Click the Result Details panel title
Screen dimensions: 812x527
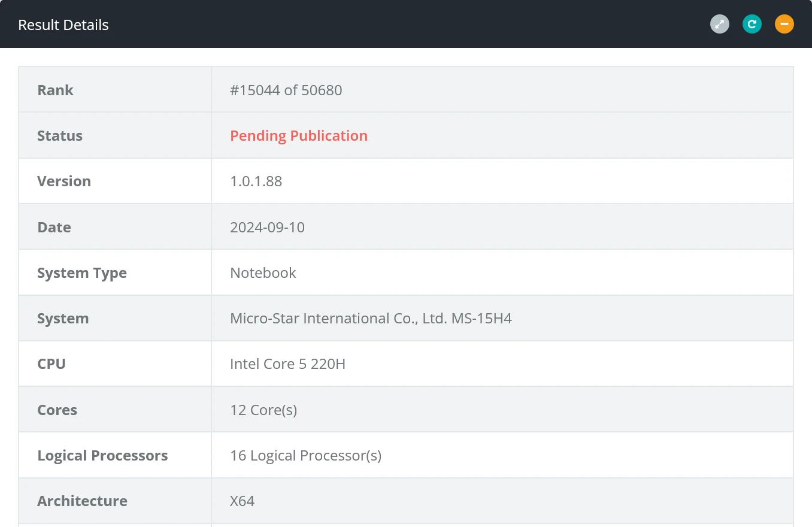point(63,25)
